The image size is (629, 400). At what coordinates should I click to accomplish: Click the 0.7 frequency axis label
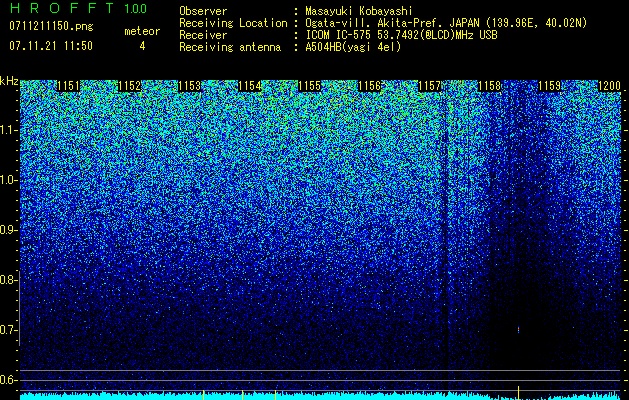[x=9, y=330]
